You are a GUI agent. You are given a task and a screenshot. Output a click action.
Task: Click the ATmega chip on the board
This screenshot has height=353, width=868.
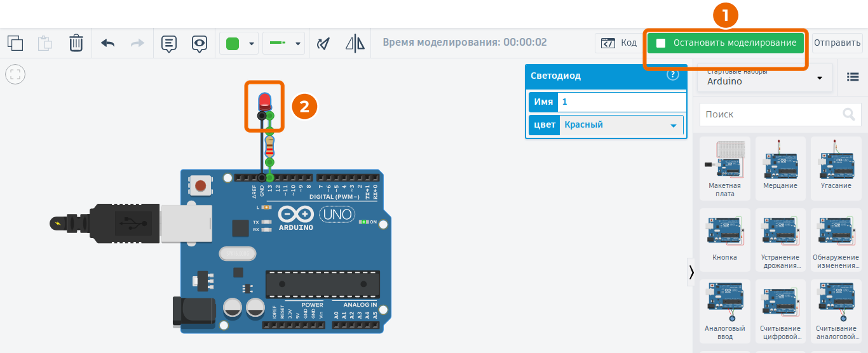pyautogui.click(x=322, y=283)
